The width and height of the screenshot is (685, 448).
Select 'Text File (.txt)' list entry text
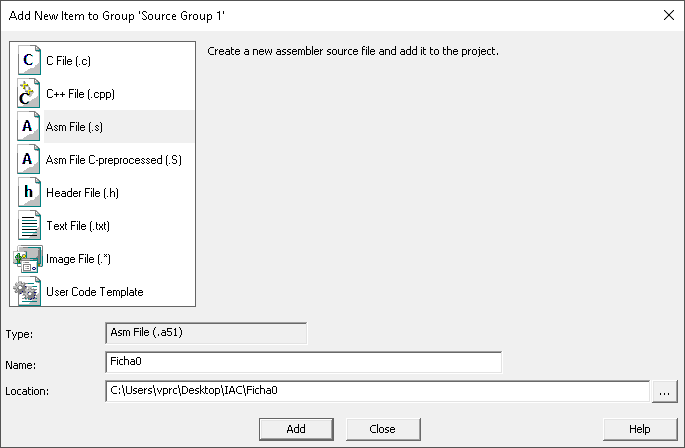coord(78,225)
